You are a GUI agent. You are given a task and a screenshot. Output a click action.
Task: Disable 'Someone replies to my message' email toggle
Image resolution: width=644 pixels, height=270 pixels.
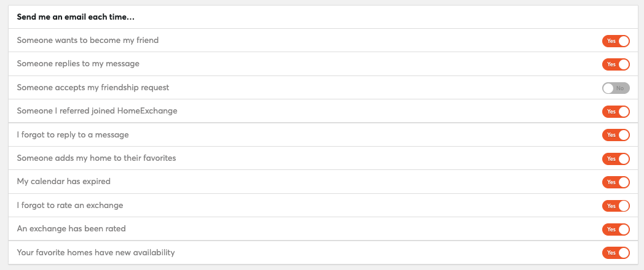[616, 64]
